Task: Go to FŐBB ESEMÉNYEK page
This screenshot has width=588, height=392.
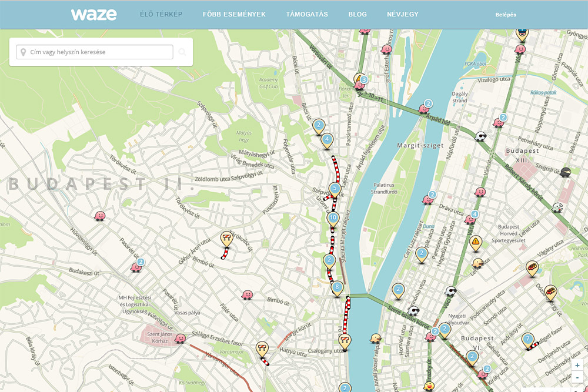Action: click(x=234, y=15)
